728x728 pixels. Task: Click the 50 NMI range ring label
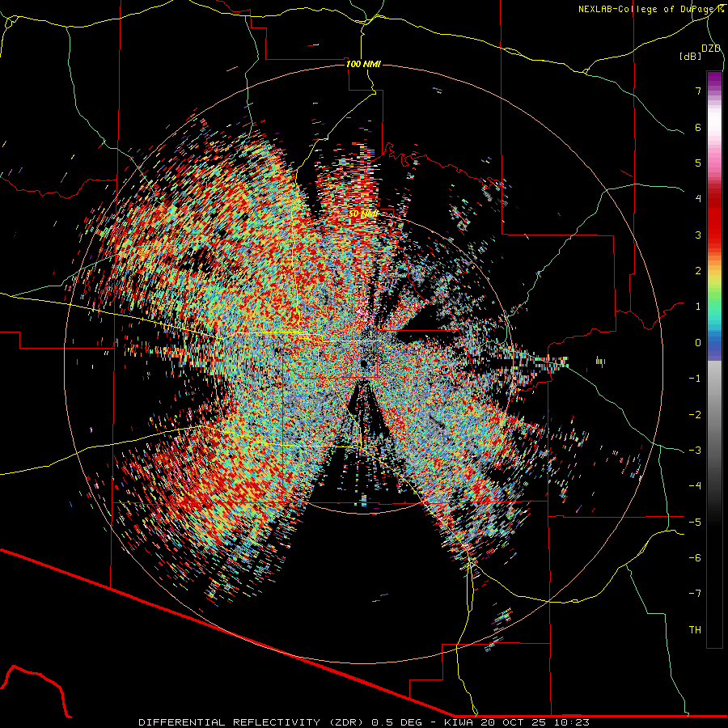[363, 214]
